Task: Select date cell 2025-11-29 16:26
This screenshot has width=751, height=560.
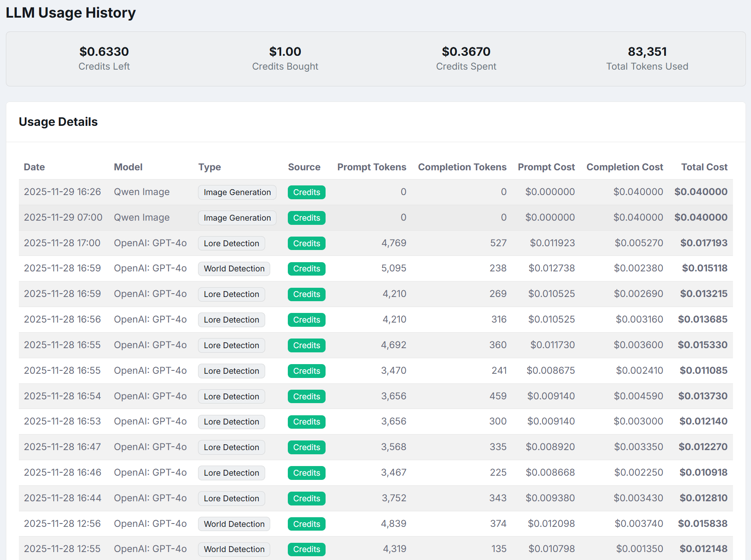Action: pos(63,192)
